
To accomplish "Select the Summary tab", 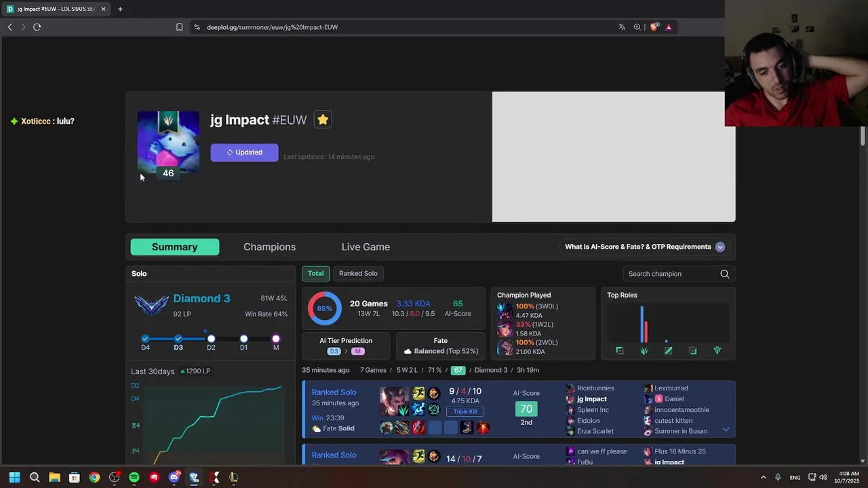I will point(175,247).
